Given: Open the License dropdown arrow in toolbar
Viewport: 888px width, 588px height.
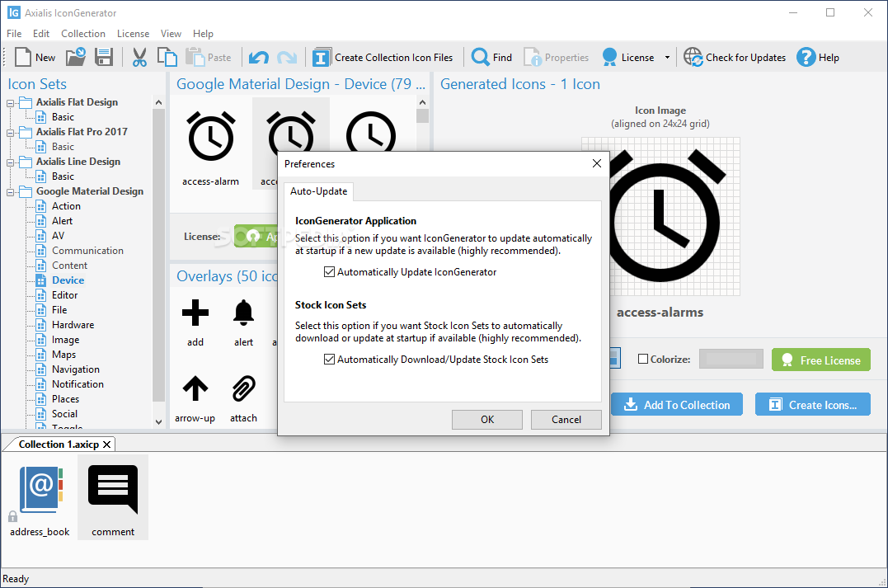Looking at the screenshot, I should pos(667,57).
